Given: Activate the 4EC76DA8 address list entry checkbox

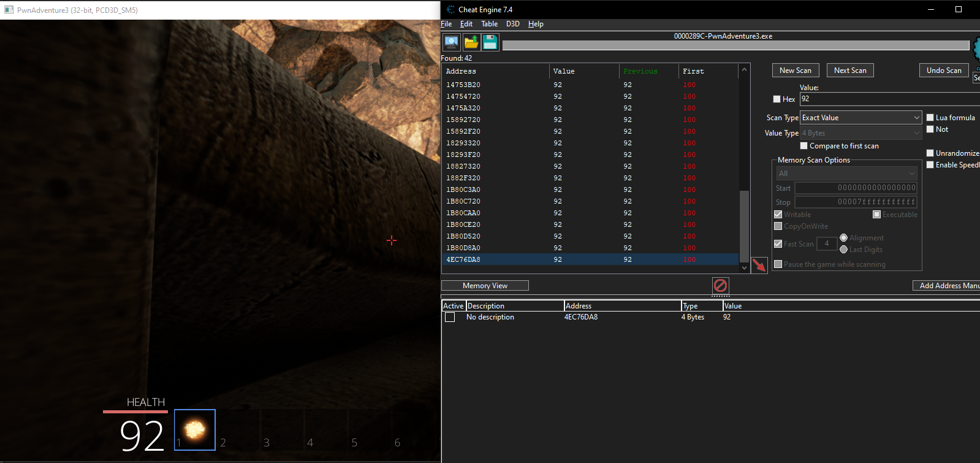Looking at the screenshot, I should click(x=450, y=318).
